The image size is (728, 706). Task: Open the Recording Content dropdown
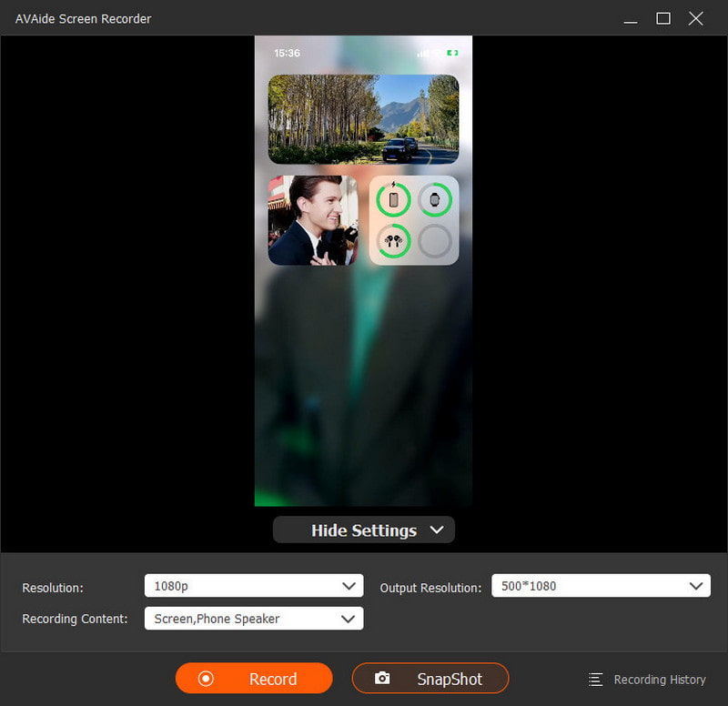(253, 619)
